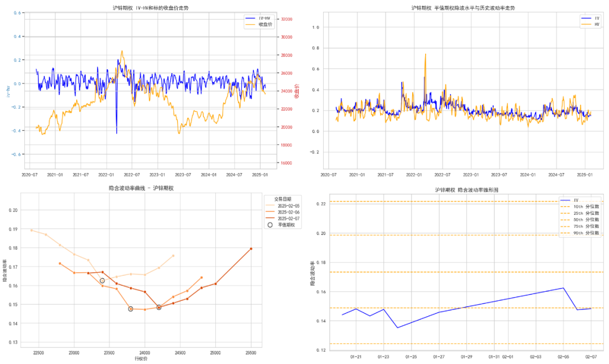Click the 50th 分位数 legend entry
This screenshot has width=609, height=364.
tap(585, 220)
